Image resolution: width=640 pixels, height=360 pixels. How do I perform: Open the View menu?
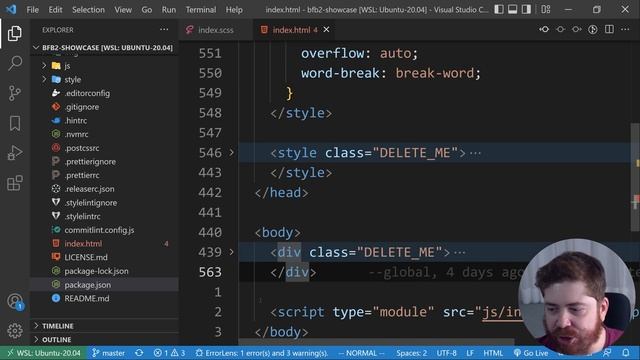click(123, 10)
